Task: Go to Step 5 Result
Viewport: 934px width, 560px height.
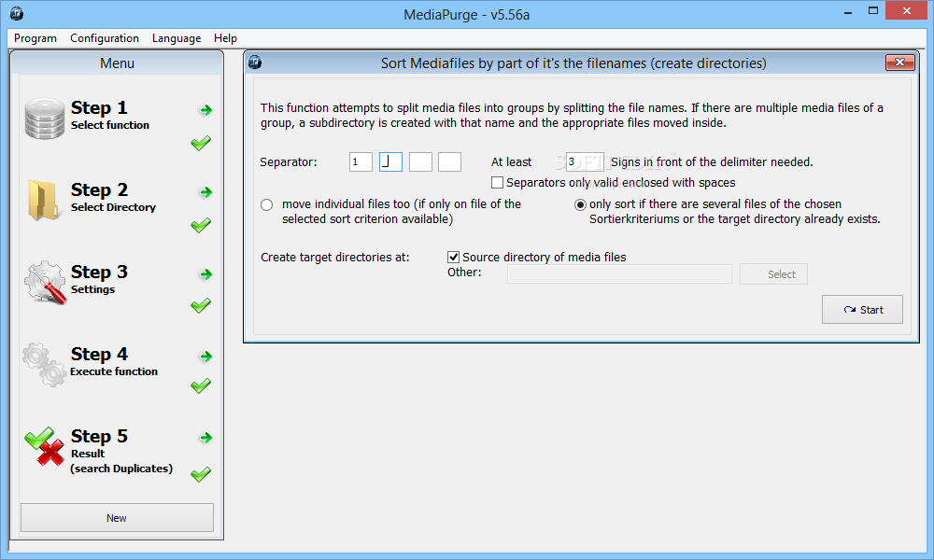Action: coord(121,451)
